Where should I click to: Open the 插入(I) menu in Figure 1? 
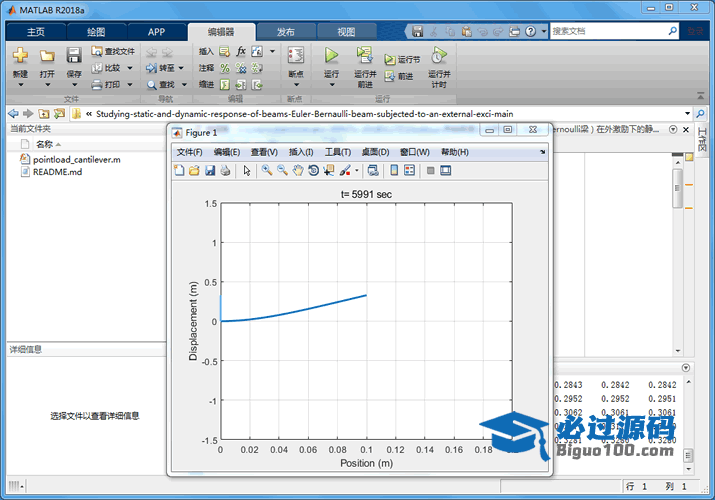pos(301,152)
